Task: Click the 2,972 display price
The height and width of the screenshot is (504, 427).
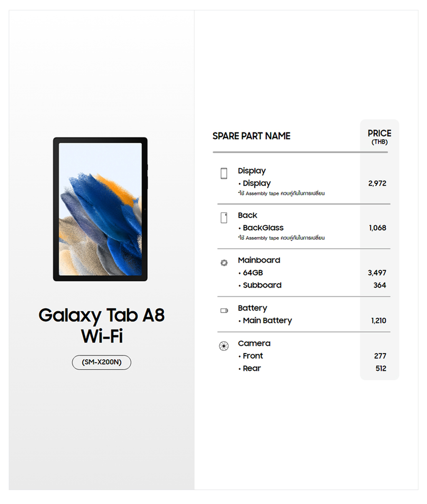Action: 377,183
